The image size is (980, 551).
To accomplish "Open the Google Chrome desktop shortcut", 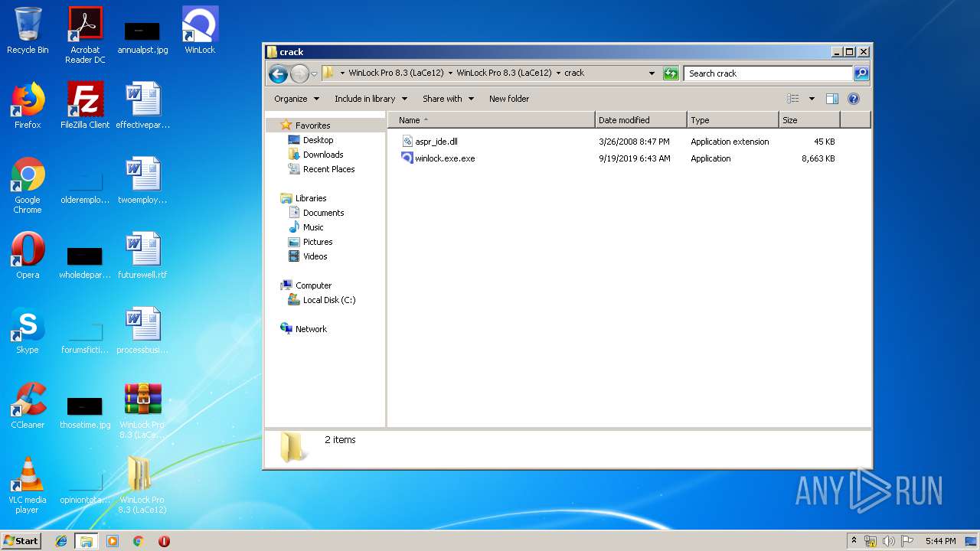I will pyautogui.click(x=28, y=185).
